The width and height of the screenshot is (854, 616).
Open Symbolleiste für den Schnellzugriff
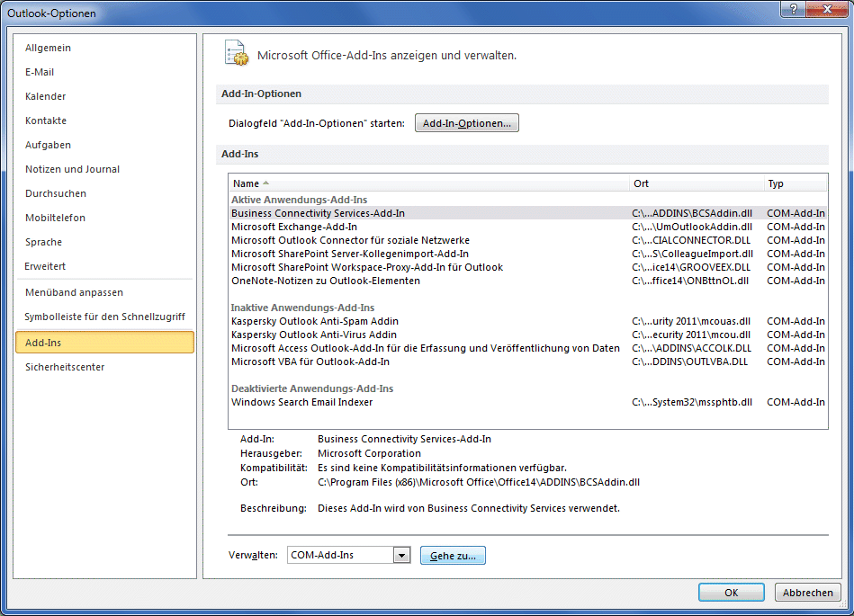[104, 317]
